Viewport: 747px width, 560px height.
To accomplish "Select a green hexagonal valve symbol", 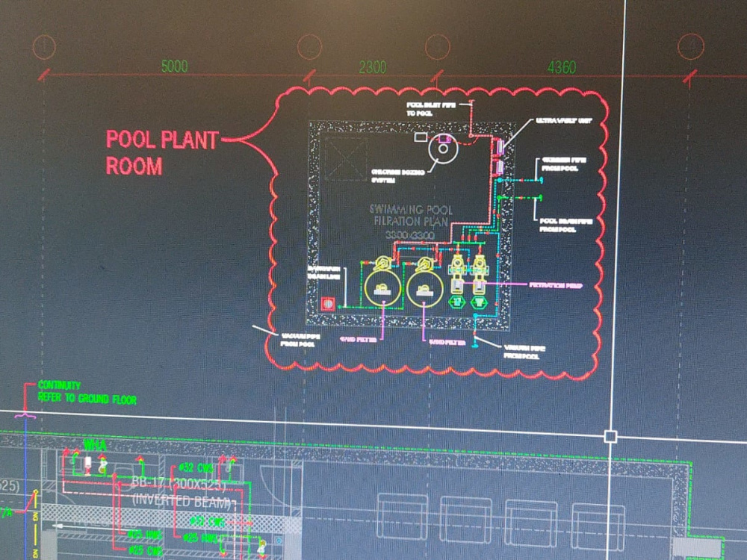I will click(457, 302).
